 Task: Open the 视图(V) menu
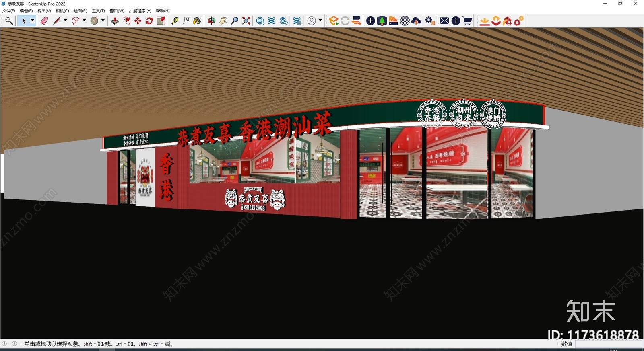[44, 11]
